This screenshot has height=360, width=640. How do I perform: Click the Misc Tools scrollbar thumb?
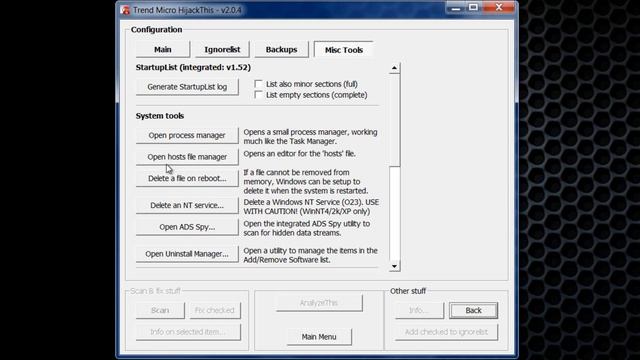394,120
